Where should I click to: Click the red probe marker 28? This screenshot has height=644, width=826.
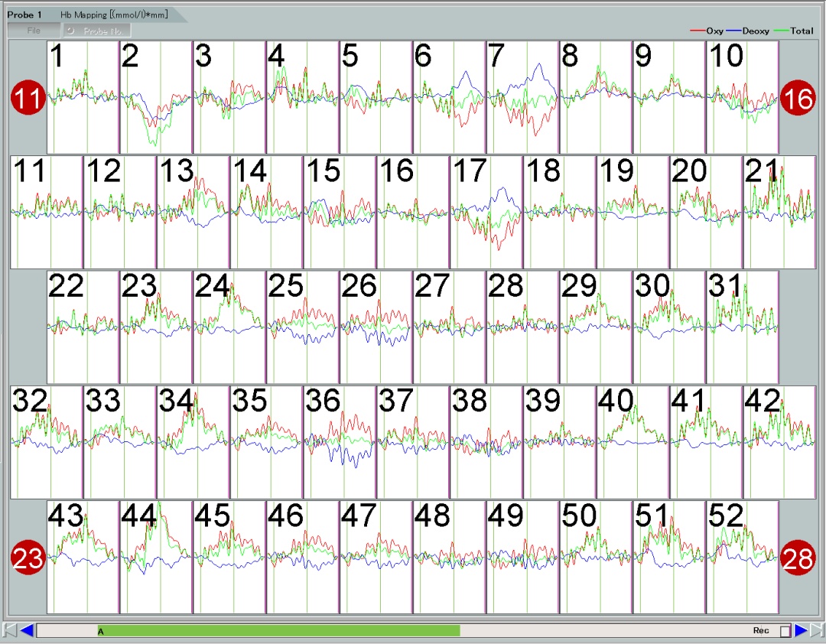pos(799,558)
